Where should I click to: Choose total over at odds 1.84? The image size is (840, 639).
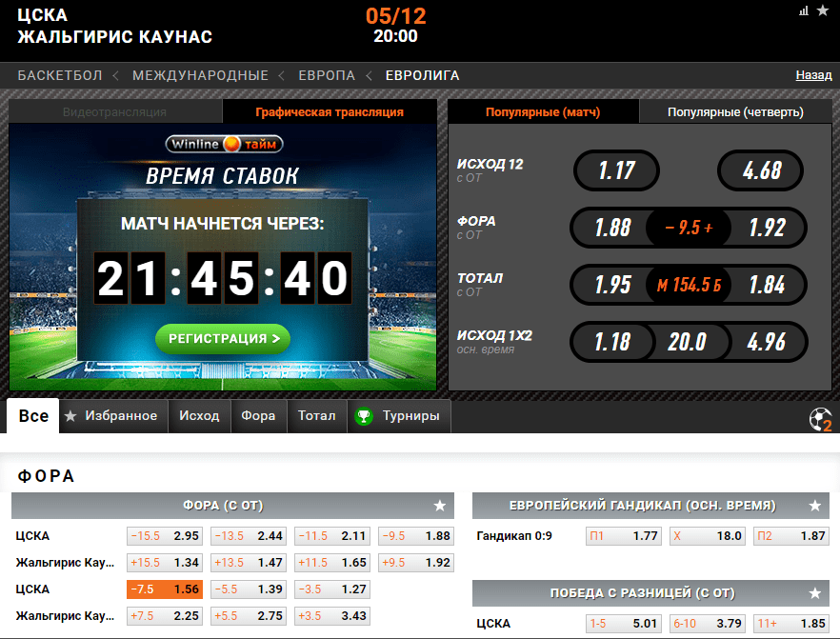(x=768, y=285)
